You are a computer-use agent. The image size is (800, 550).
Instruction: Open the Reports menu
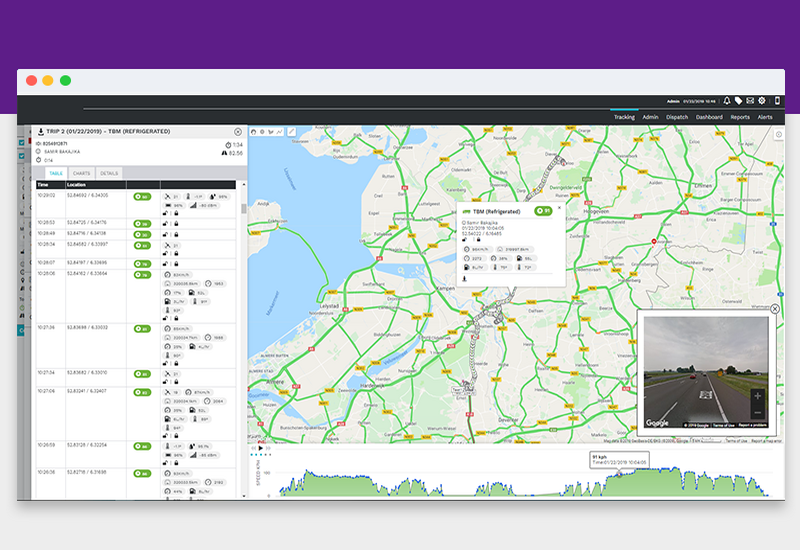[x=740, y=117]
